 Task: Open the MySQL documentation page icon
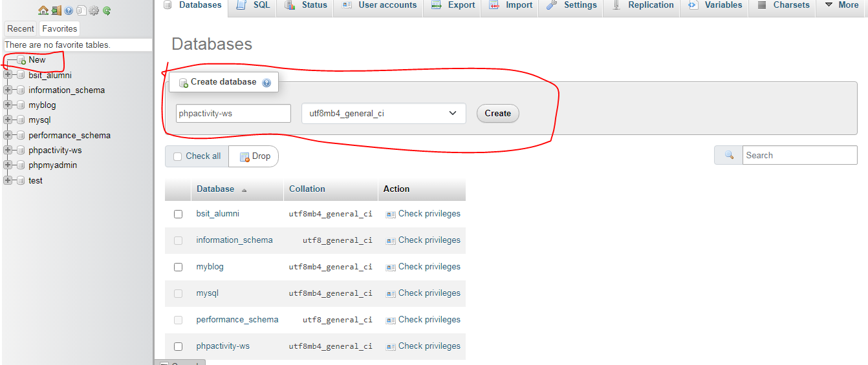point(81,10)
